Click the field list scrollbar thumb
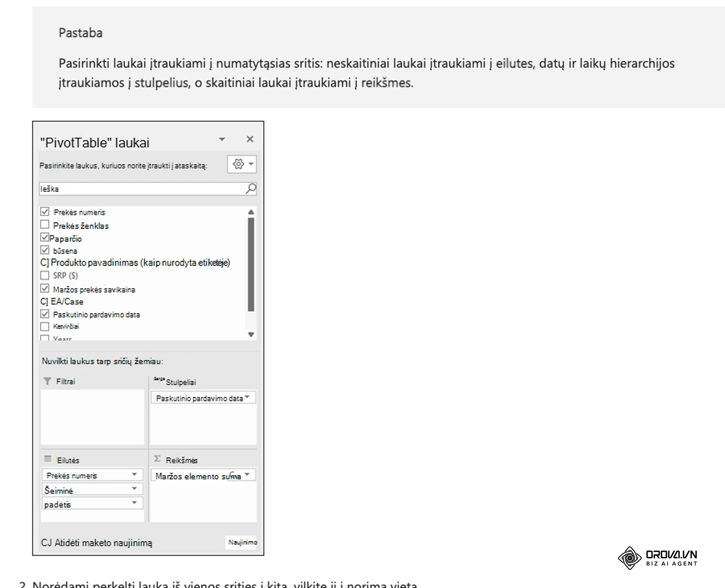The height and width of the screenshot is (588, 725). click(251, 265)
